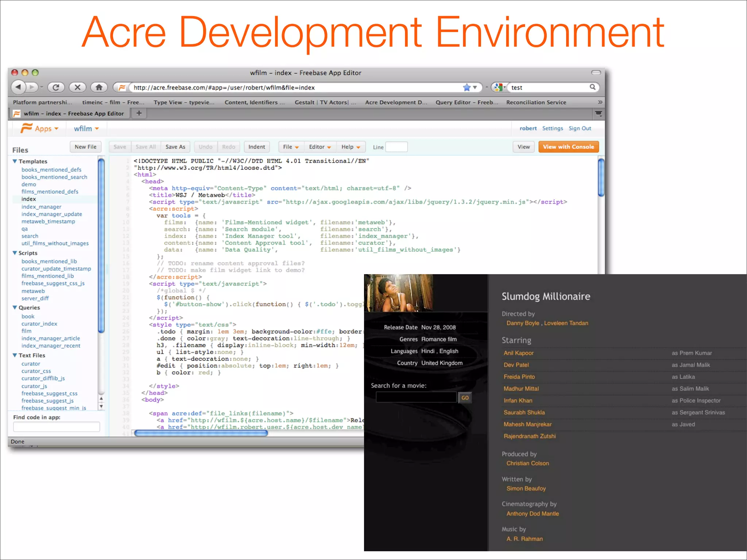Click the Stop loading X icon
747x560 pixels.
coord(77,87)
